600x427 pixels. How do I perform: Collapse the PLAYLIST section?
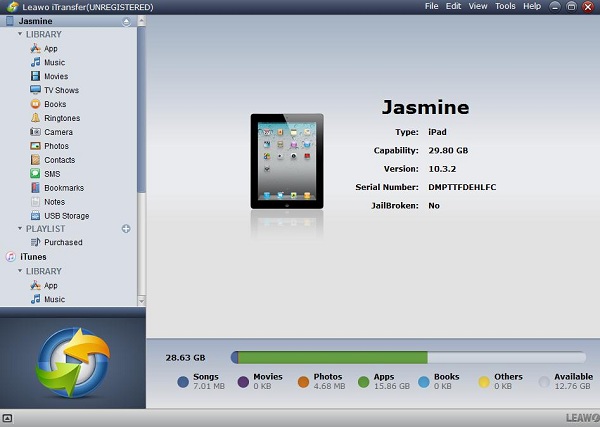pyautogui.click(x=20, y=228)
